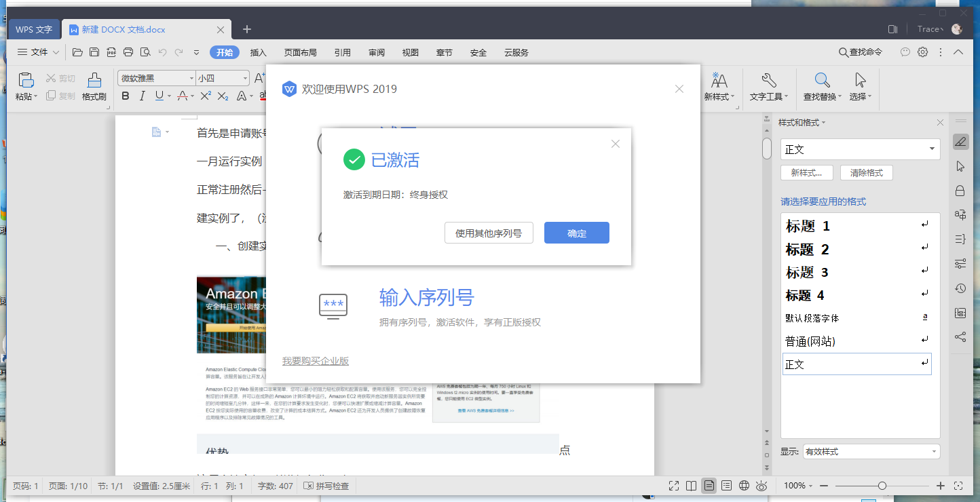Click 清除格式 button in styles panel
Screen dimensions: 980x502
867,173
